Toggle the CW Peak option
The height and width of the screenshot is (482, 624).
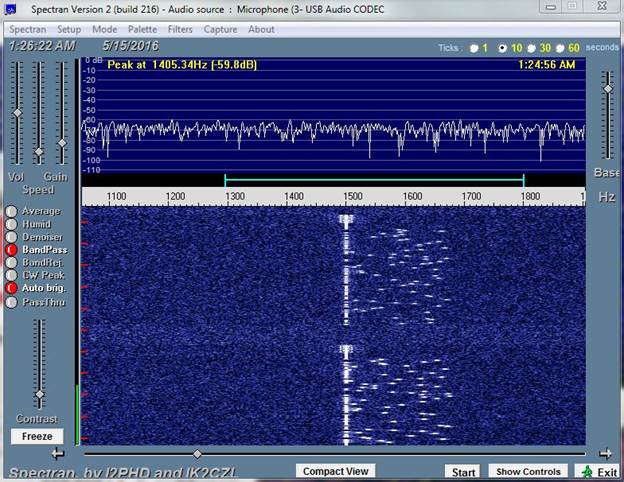(x=12, y=275)
